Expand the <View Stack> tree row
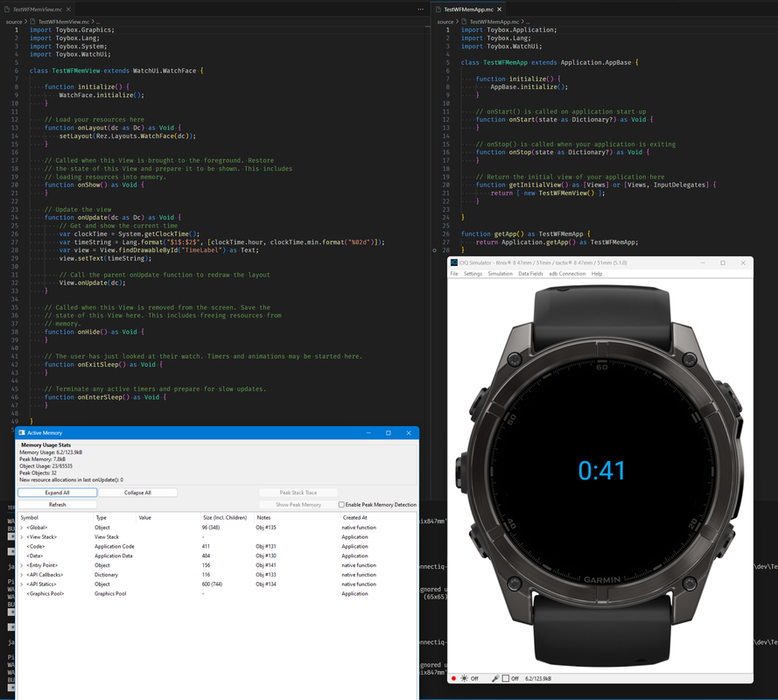778x700 pixels. pyautogui.click(x=21, y=536)
